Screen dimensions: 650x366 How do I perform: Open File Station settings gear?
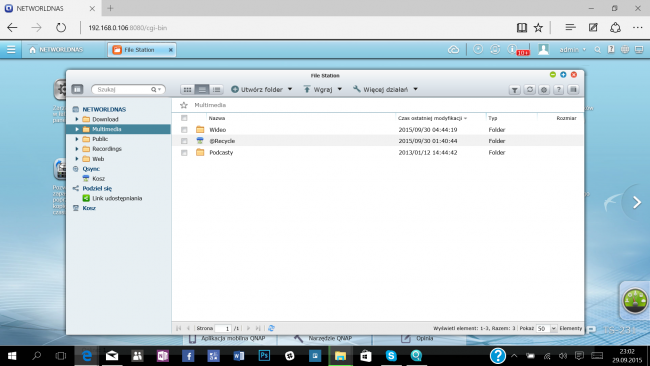544,90
